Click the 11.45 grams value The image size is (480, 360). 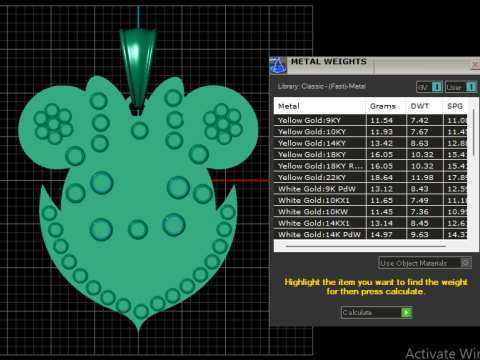pyautogui.click(x=381, y=211)
